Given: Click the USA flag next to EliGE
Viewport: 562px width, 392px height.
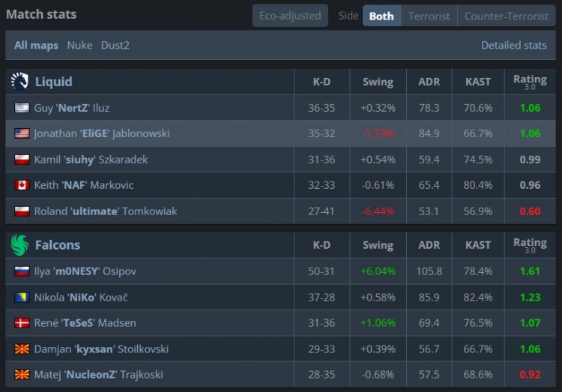Looking at the screenshot, I should [x=22, y=133].
